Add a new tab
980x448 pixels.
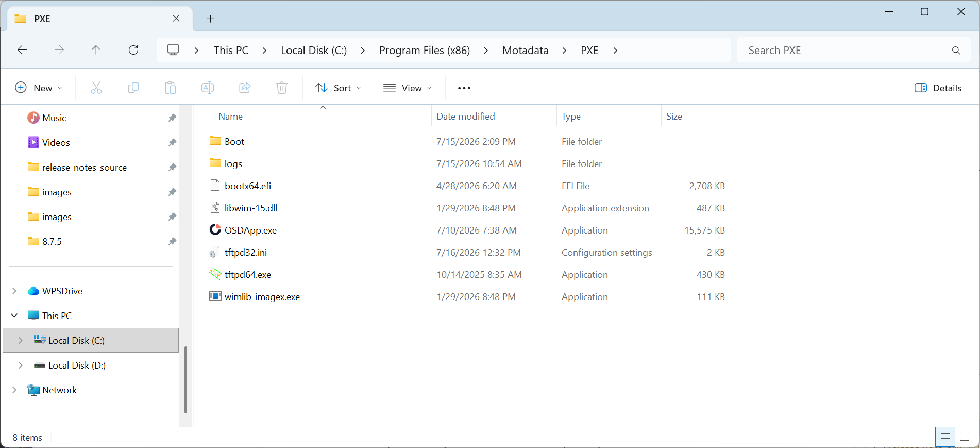click(x=210, y=19)
